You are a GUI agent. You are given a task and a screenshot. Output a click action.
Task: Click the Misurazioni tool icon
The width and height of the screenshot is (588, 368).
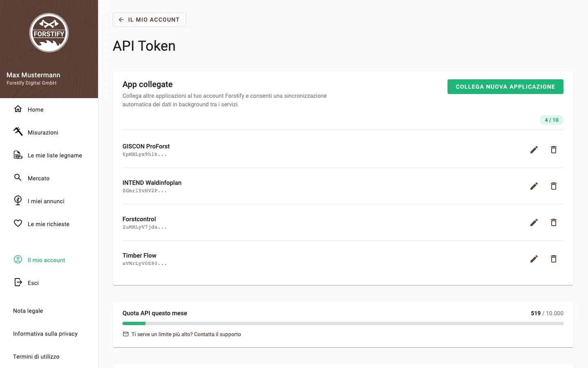[x=18, y=131]
